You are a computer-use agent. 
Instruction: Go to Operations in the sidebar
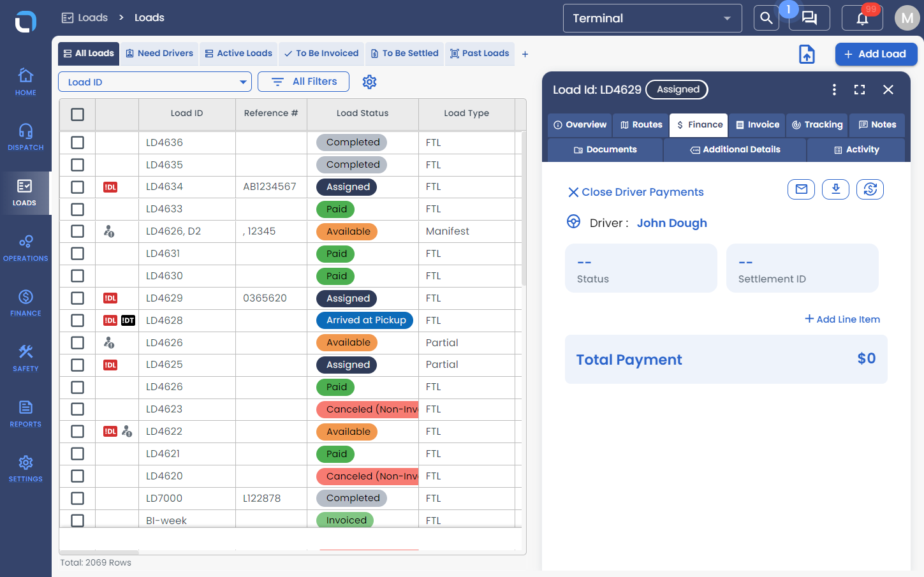[26, 247]
